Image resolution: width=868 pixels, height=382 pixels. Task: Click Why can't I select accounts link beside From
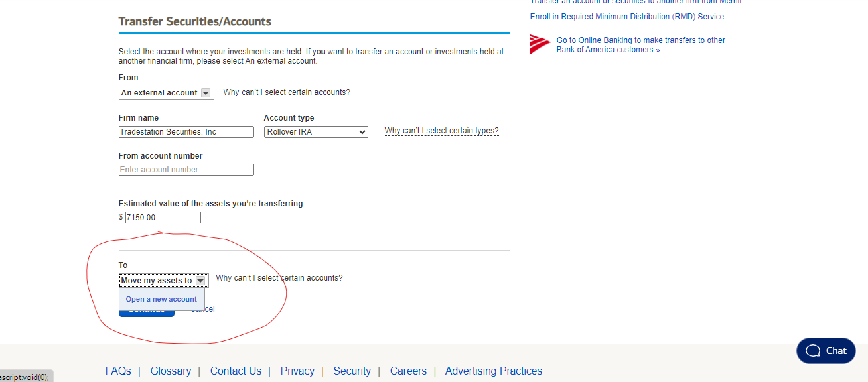[287, 93]
